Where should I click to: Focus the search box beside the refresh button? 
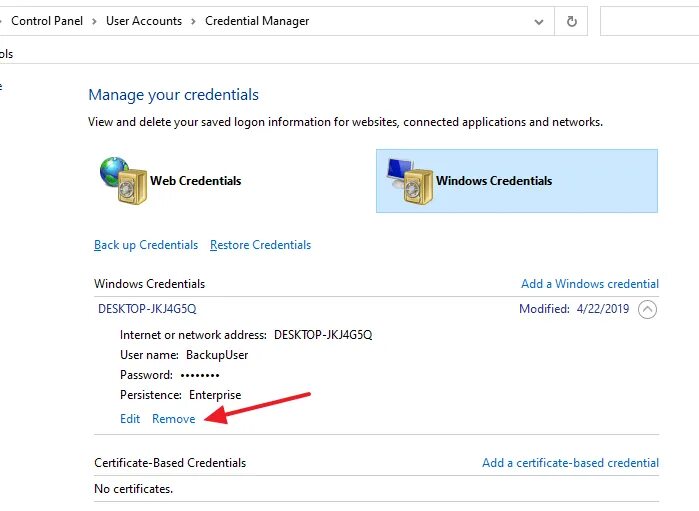click(x=649, y=21)
